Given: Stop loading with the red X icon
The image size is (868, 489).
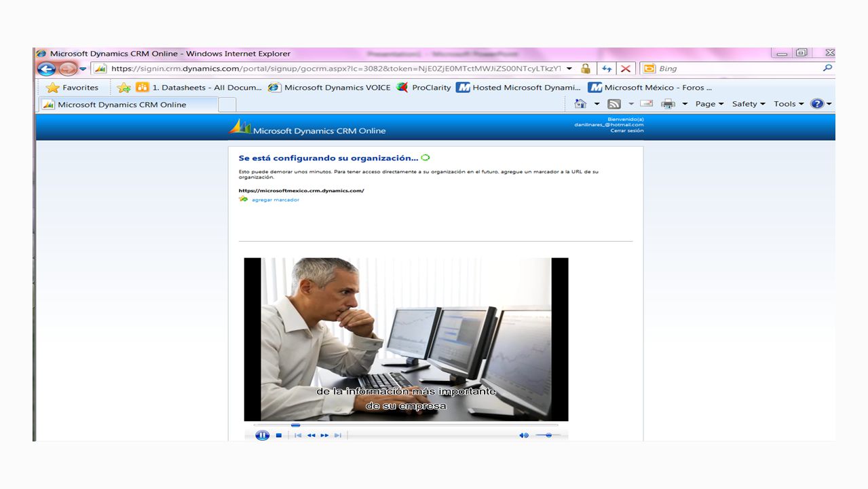Looking at the screenshot, I should [x=626, y=69].
